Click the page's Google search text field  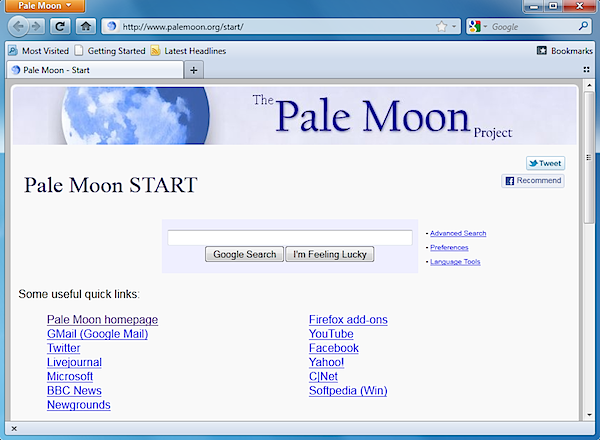pyautogui.click(x=290, y=238)
